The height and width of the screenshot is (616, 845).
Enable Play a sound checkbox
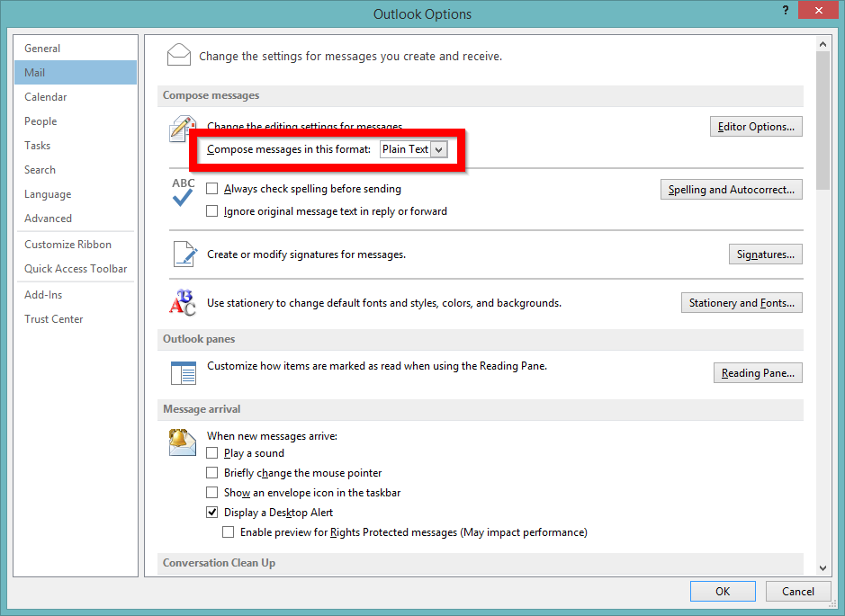(212, 453)
